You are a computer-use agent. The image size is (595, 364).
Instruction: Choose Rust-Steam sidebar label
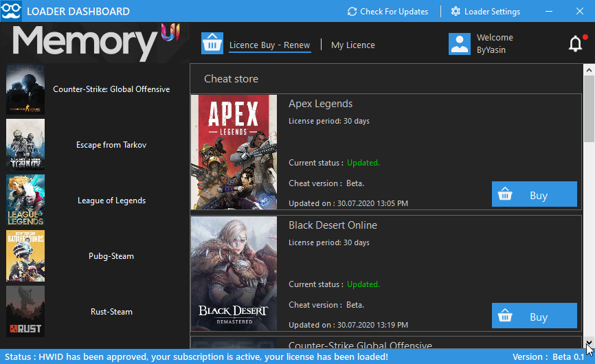coord(111,312)
